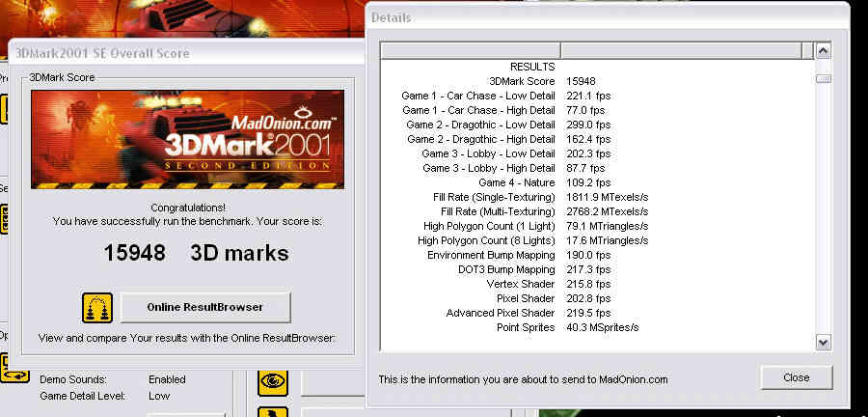
Task: Select the DOT3 Bump Mapping row
Action: (597, 269)
